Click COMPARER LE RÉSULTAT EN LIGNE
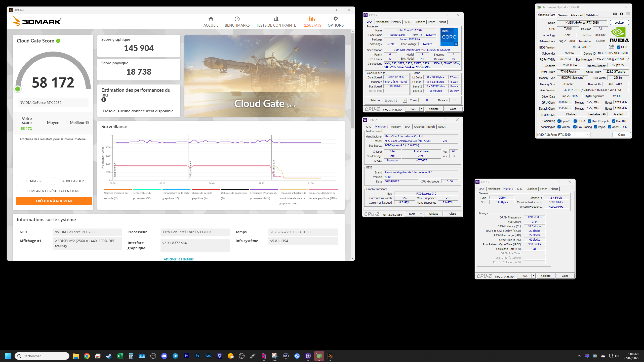Viewport: 644px width, 362px height. 53,191
